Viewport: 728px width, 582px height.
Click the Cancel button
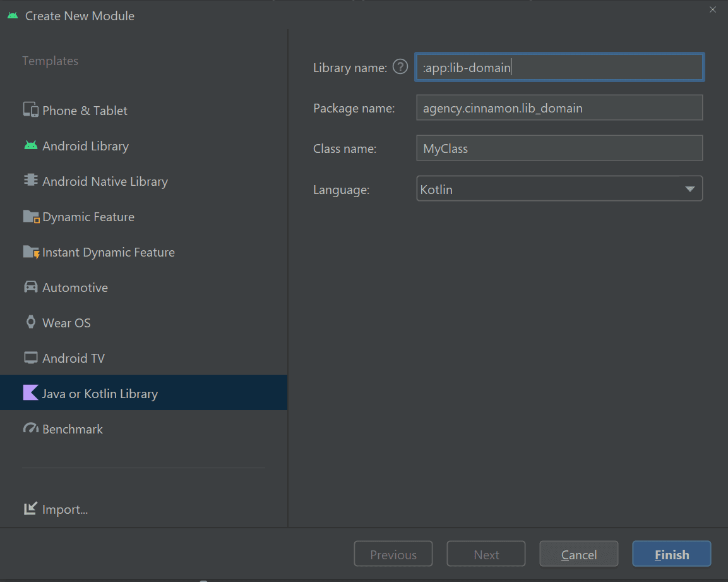coord(578,554)
